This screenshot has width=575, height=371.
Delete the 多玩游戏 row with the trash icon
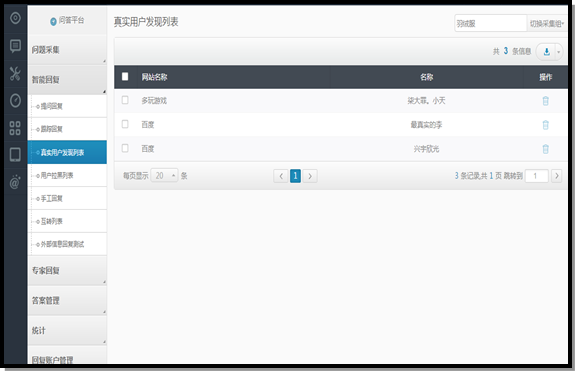point(545,101)
